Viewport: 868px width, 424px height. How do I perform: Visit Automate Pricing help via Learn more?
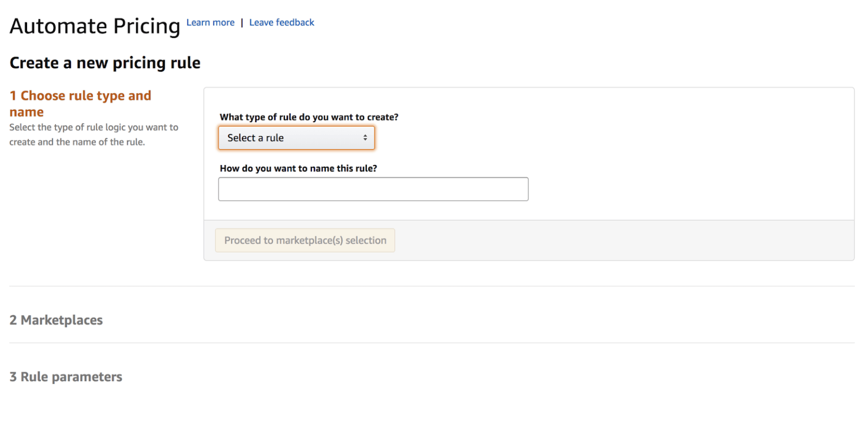coord(210,22)
